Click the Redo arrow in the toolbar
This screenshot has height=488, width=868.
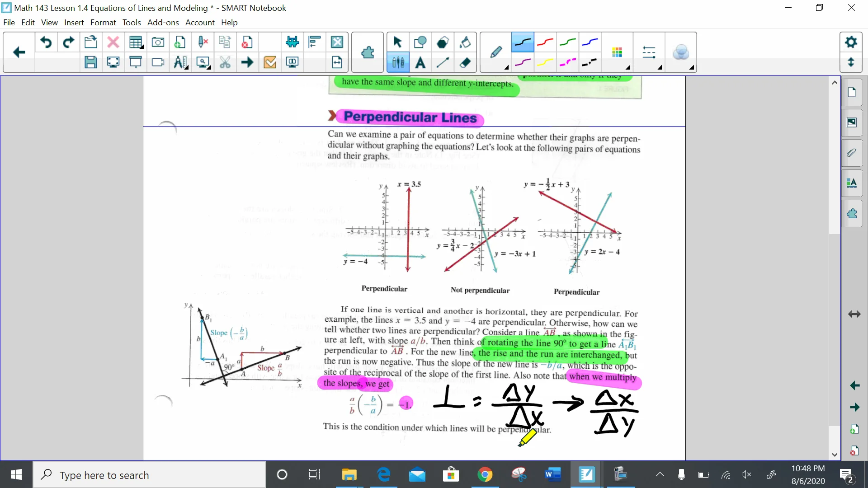[68, 42]
